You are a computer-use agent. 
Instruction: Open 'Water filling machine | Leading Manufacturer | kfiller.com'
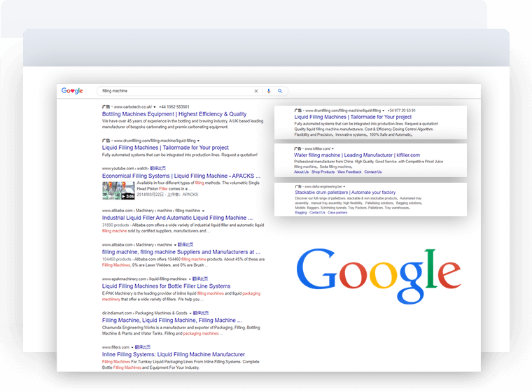tap(357, 155)
